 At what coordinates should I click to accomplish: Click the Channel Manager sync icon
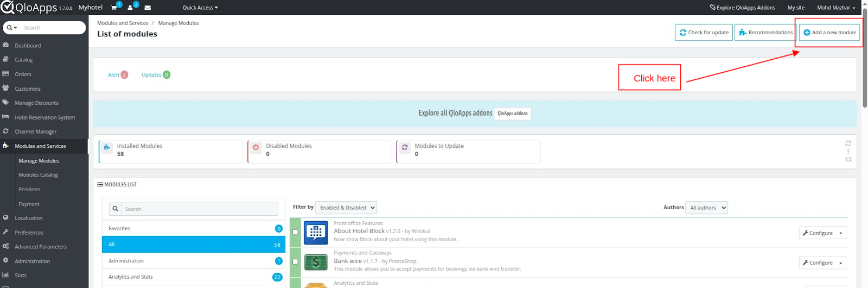[x=5, y=131]
